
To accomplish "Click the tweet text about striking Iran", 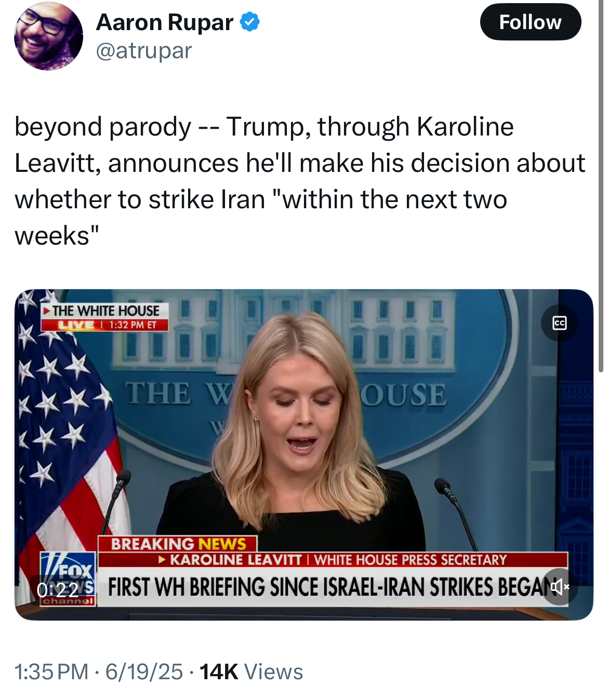I will [299, 181].
